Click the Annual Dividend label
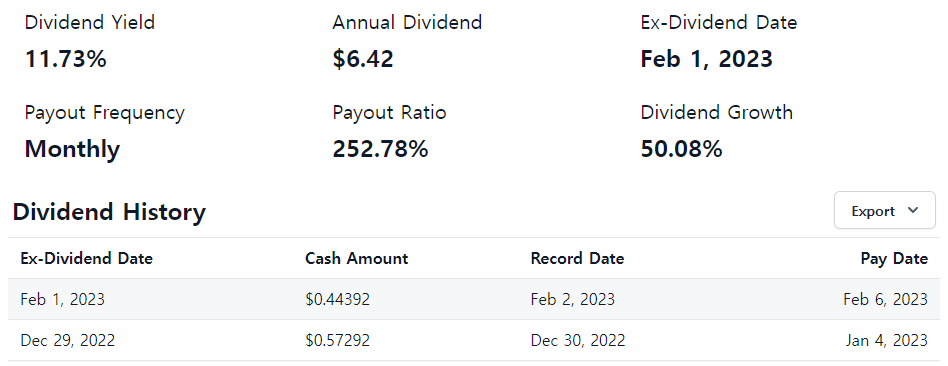 click(x=407, y=23)
